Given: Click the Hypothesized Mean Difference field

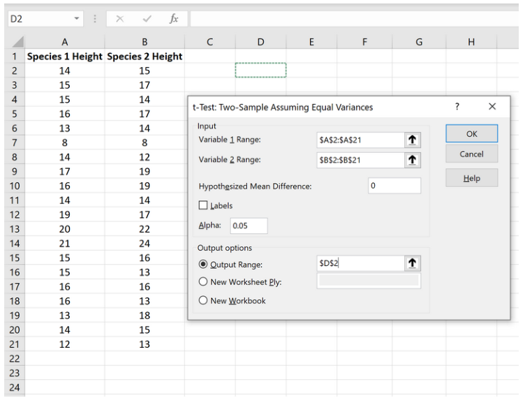Looking at the screenshot, I should point(394,186).
